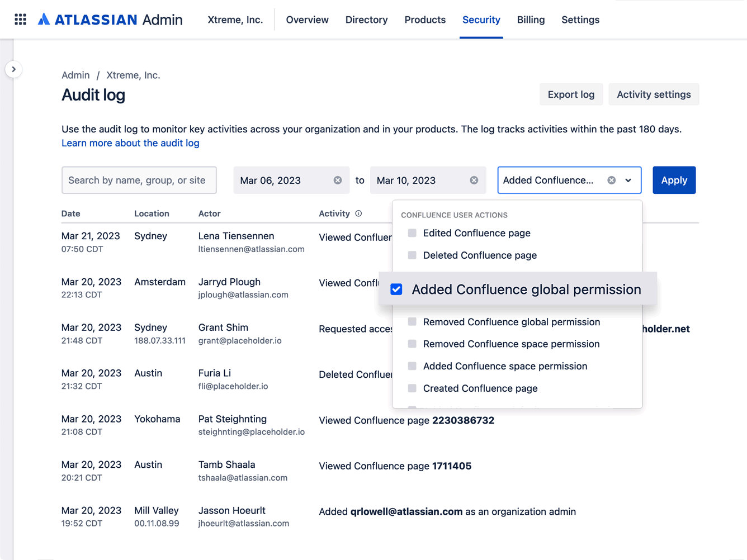Image resolution: width=747 pixels, height=560 pixels.
Task: Check Deleted Confluence page filter
Action: [412, 255]
